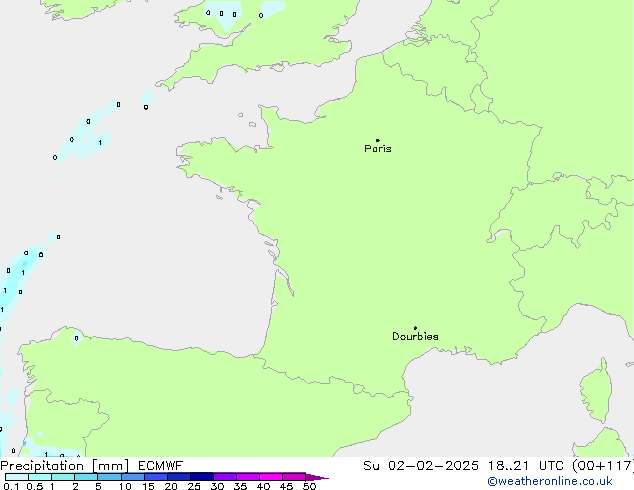Click the UTC (00+117) forecast time label
This screenshot has width=634, height=490.
click(585, 466)
